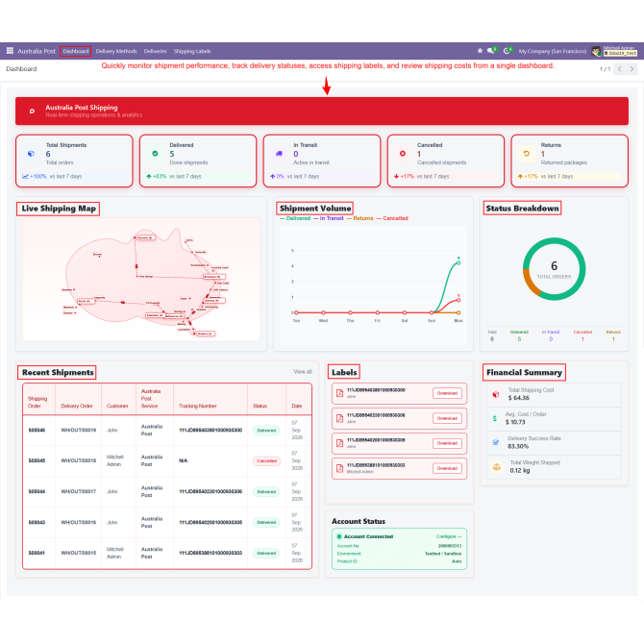The width and height of the screenshot is (644, 644).
Task: Click the Dashboard breadcrumb title
Action: click(x=21, y=69)
